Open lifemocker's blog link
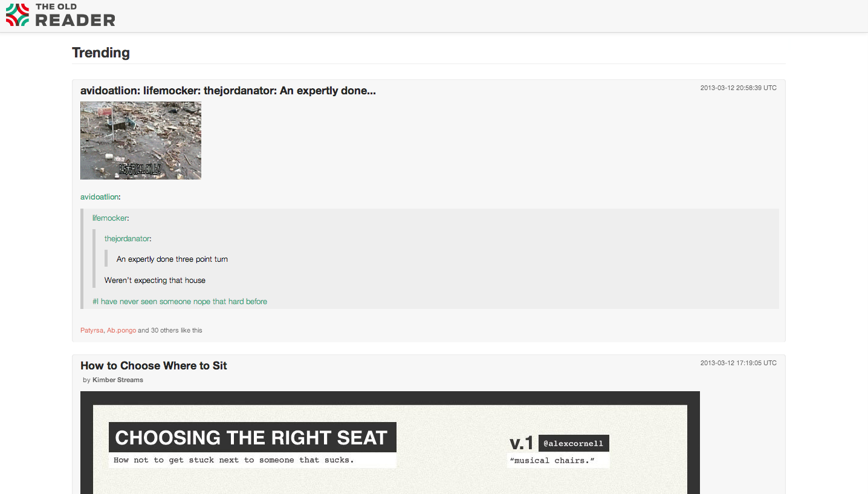This screenshot has height=494, width=868. coord(109,218)
